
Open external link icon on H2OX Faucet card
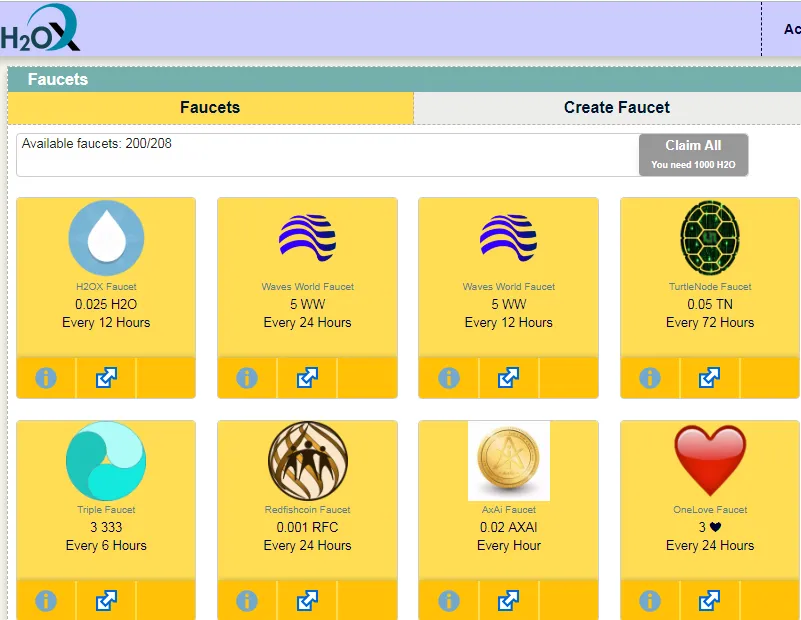pos(106,378)
